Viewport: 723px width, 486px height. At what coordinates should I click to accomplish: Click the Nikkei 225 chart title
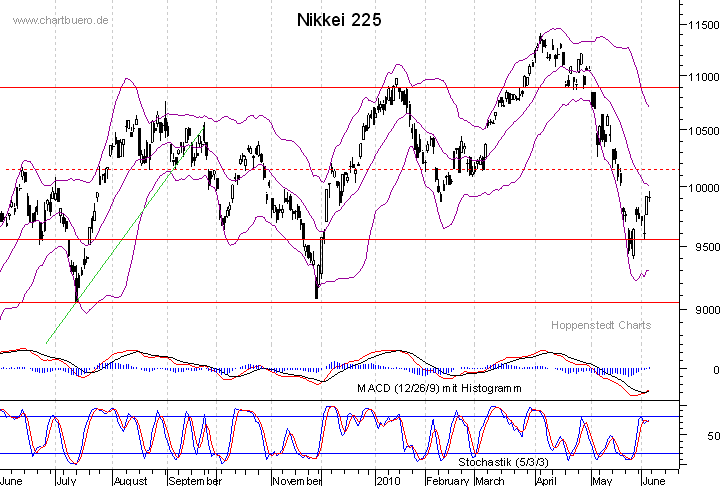339,20
